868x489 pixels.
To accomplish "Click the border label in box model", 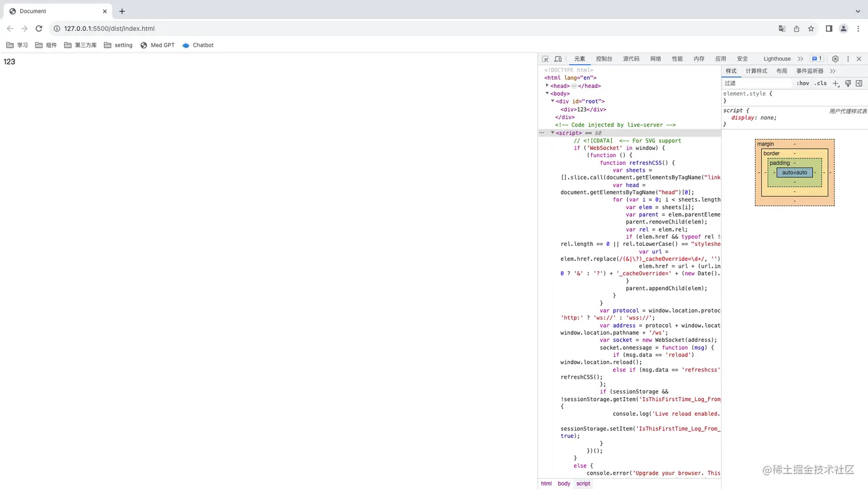I will tap(772, 153).
